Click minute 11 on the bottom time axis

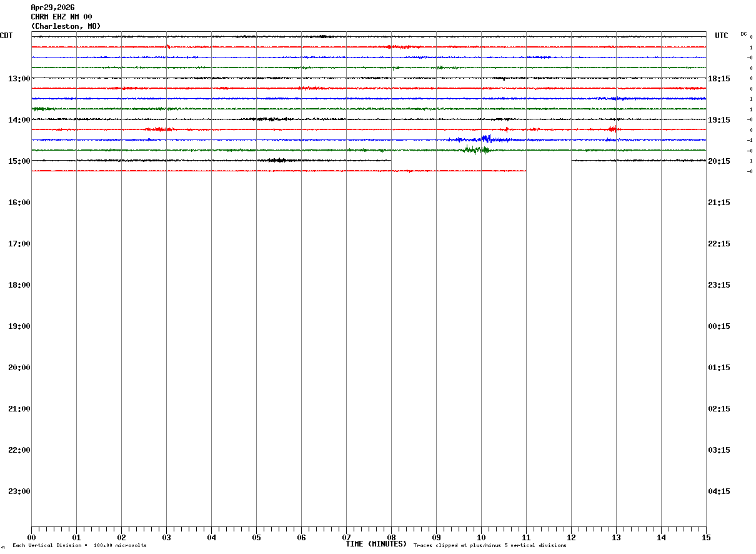(526, 537)
